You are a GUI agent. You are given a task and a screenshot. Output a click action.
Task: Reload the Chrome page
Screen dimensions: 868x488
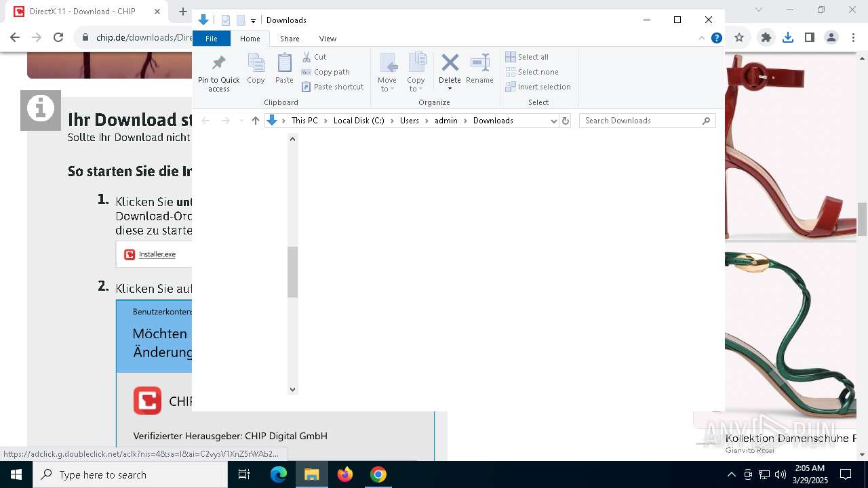pos(58,38)
